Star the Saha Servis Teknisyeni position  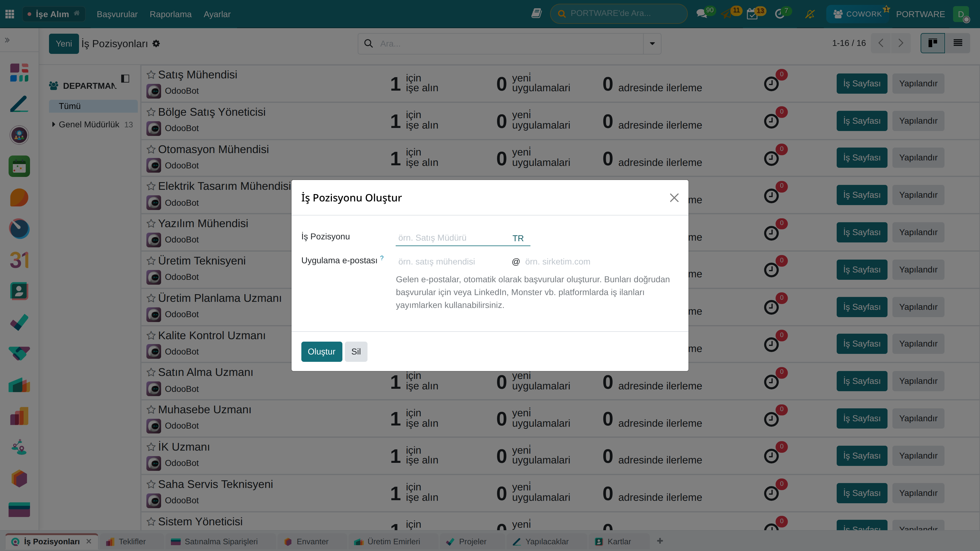[151, 484]
